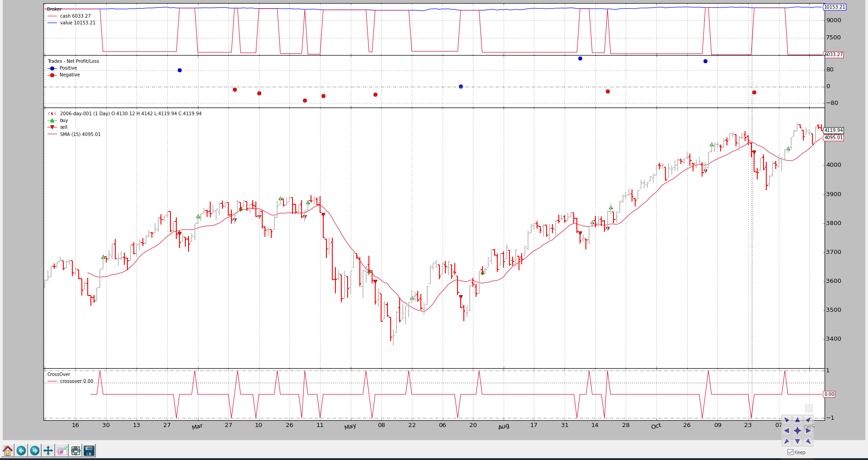The width and height of the screenshot is (868, 460).
Task: Save the figure with the floppy disk icon
Action: 89,451
